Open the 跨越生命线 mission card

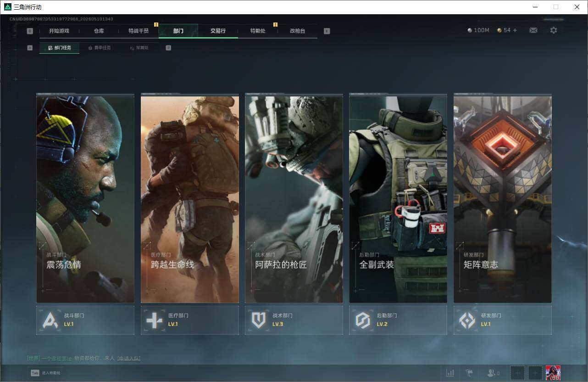[189, 198]
